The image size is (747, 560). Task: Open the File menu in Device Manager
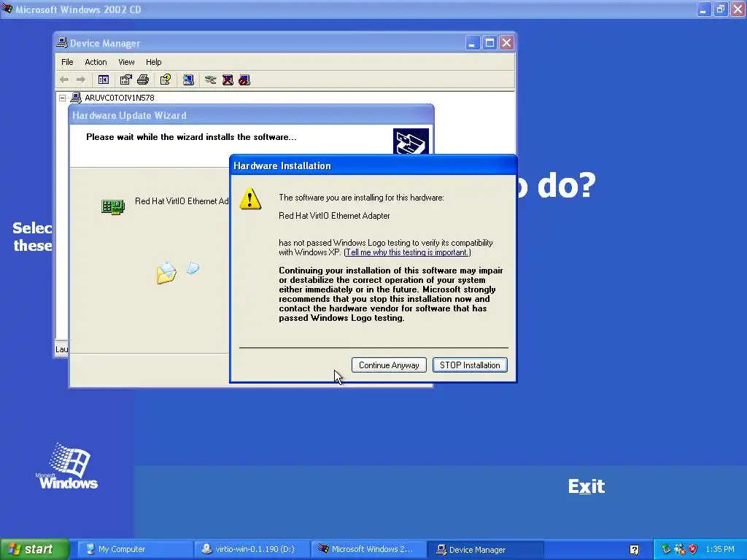point(67,62)
